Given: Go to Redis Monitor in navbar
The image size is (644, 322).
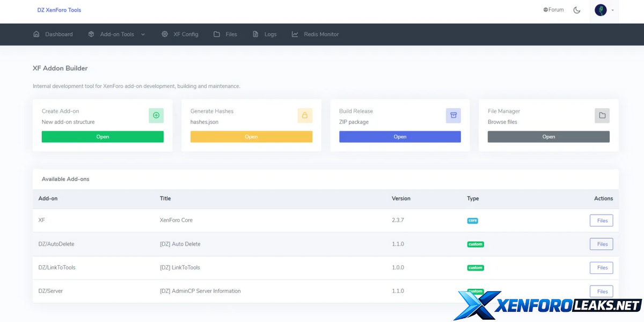Looking at the screenshot, I should pos(321,34).
